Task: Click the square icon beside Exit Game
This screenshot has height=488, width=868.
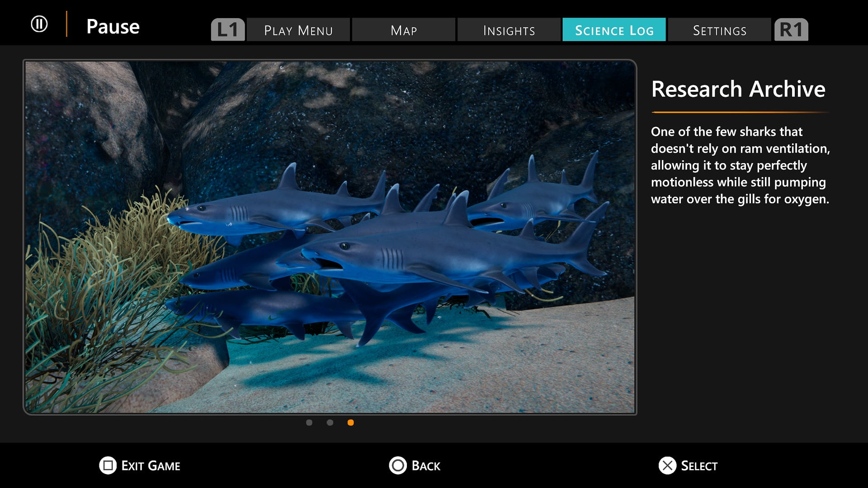Action: pyautogui.click(x=108, y=465)
